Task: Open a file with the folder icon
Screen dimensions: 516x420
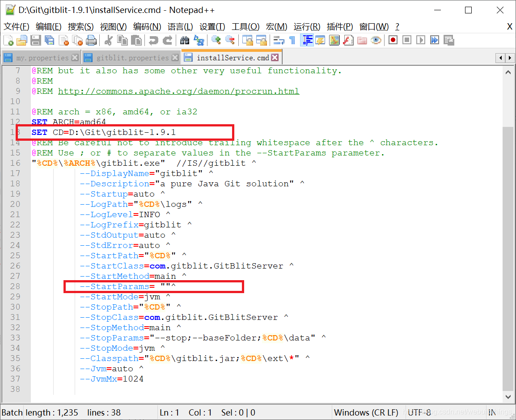Action: tap(22, 40)
